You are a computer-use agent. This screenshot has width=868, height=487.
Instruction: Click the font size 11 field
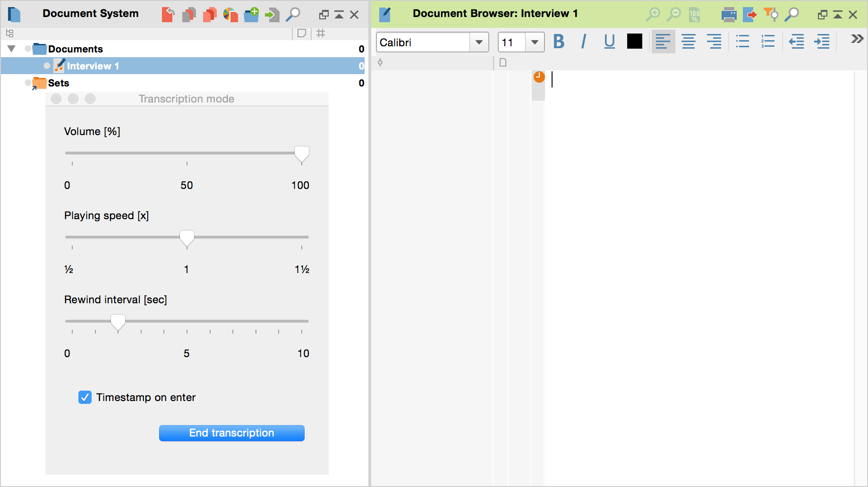click(512, 42)
